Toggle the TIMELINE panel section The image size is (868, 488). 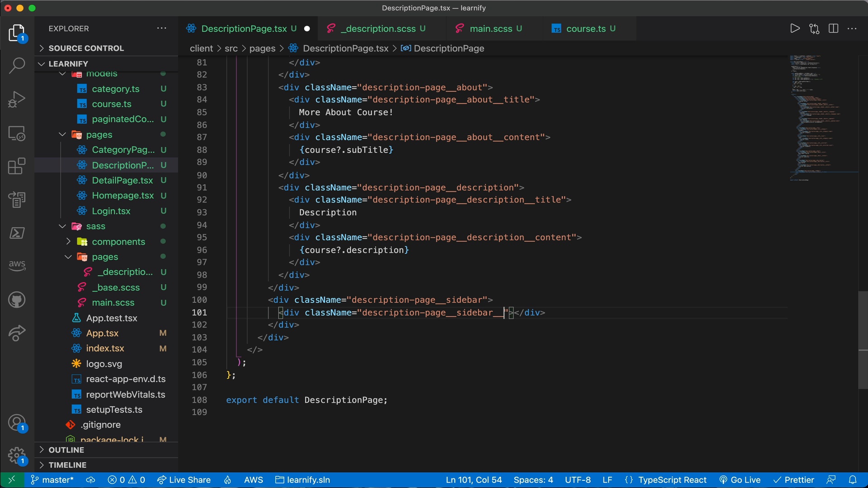[x=67, y=465]
